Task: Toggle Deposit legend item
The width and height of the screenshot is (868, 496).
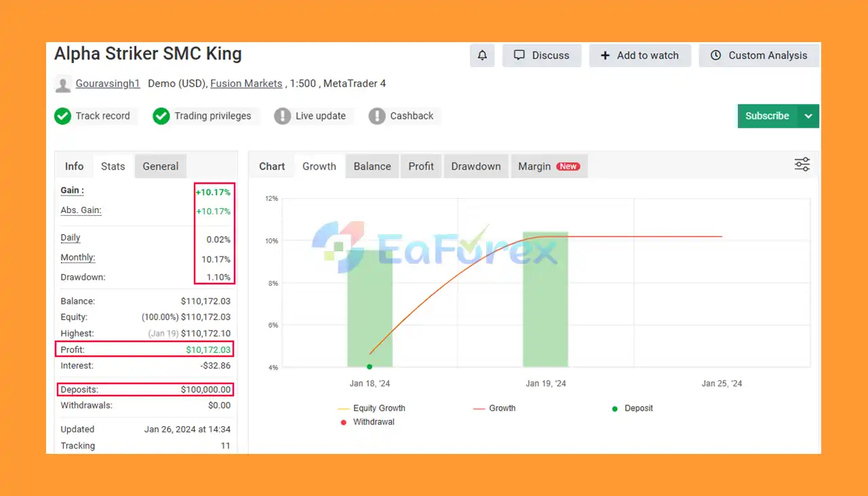Action: coord(632,408)
